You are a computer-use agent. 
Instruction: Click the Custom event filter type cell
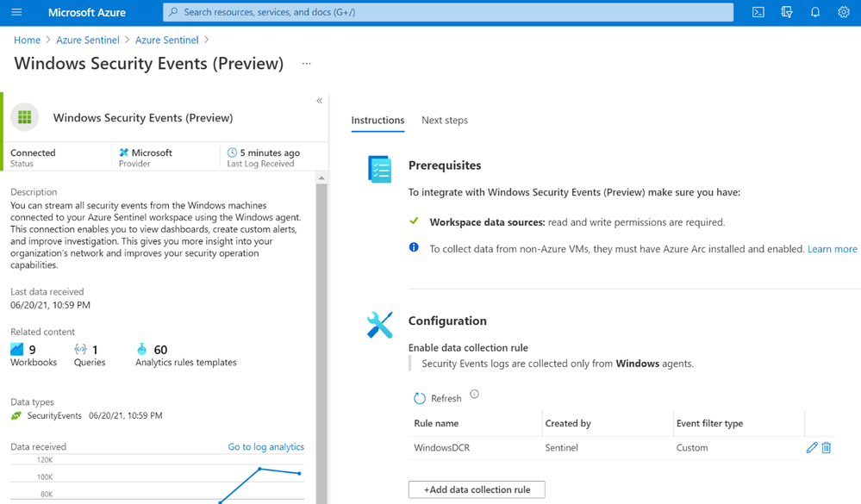coord(692,447)
